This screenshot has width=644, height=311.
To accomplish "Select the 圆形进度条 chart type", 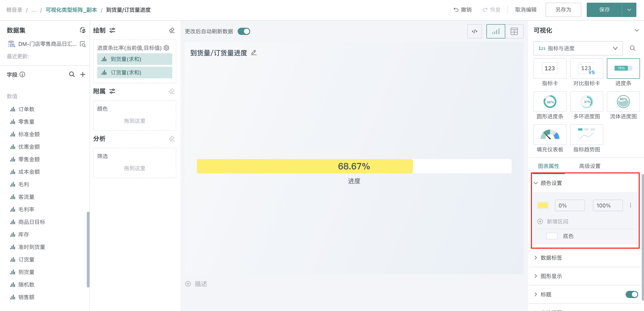I will [x=550, y=102].
